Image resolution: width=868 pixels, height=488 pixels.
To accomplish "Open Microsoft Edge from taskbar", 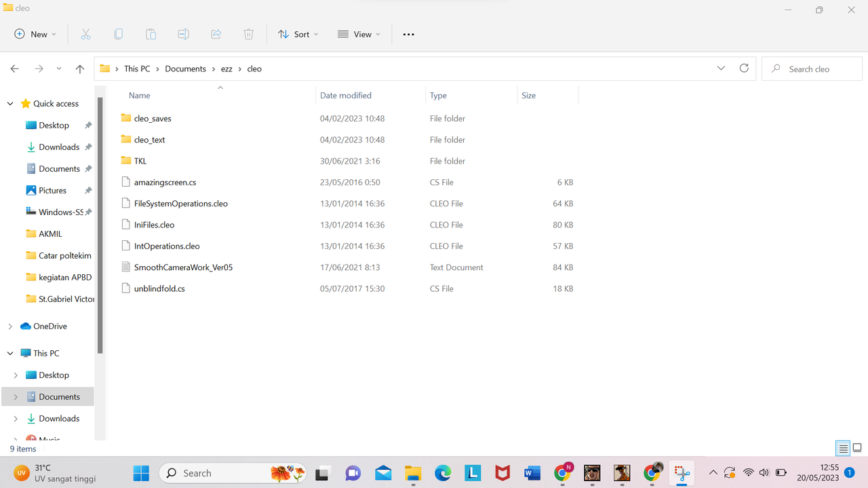I will click(443, 472).
